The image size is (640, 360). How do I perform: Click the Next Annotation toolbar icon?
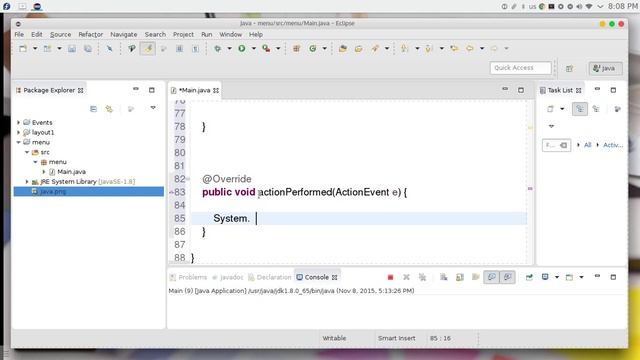(405, 49)
